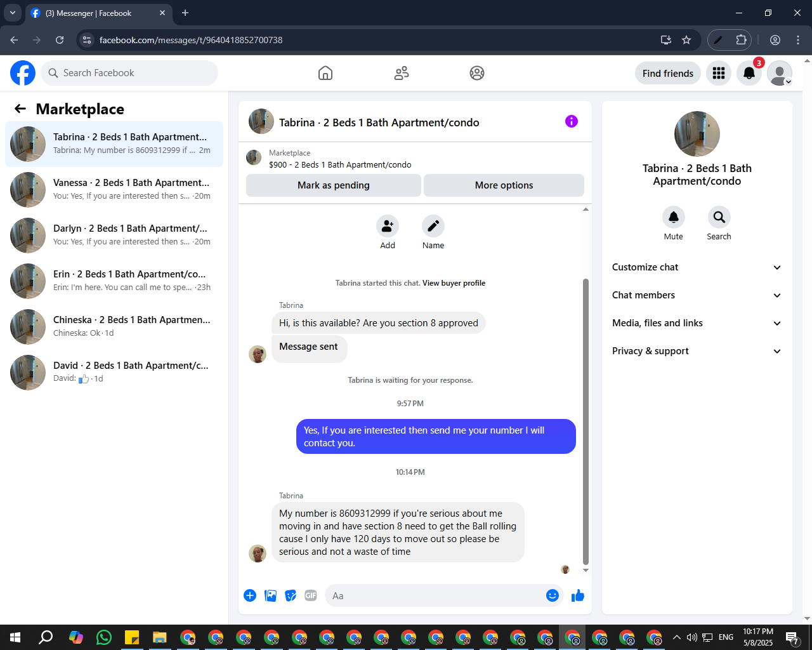The image size is (812, 650).
Task: Click the volume icon in system tray
Action: [x=692, y=637]
